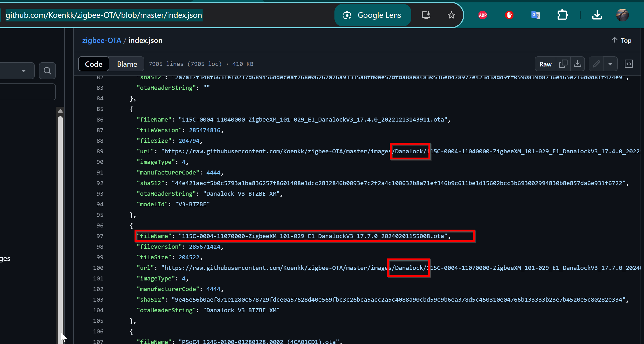Click line number 97
The height and width of the screenshot is (344, 644).
click(x=100, y=236)
